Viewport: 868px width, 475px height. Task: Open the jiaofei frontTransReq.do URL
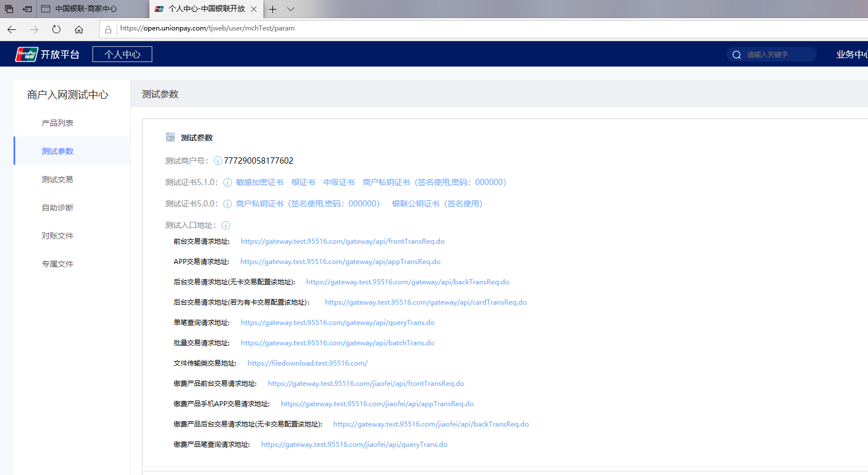(x=366, y=384)
